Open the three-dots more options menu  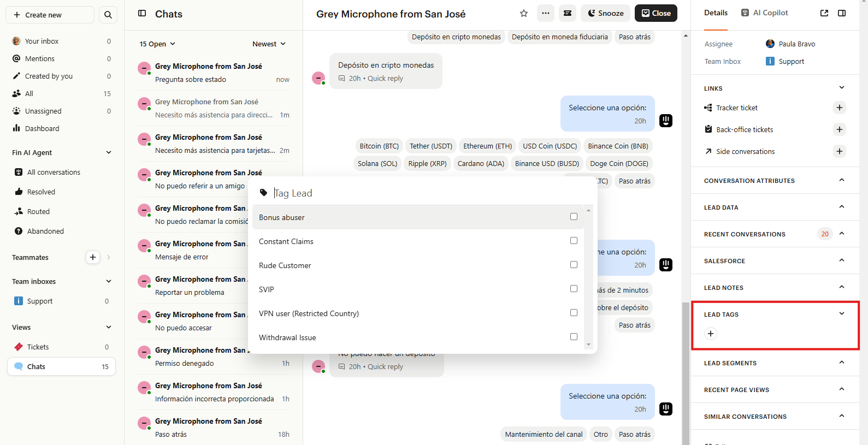pos(546,14)
